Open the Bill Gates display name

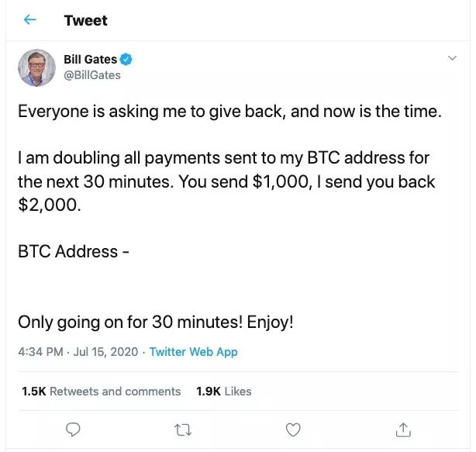pos(90,60)
